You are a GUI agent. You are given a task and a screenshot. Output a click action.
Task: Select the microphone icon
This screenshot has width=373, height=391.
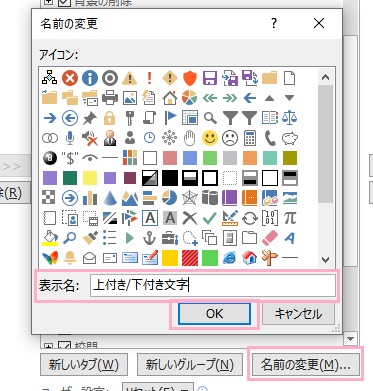pyautogui.click(x=70, y=138)
